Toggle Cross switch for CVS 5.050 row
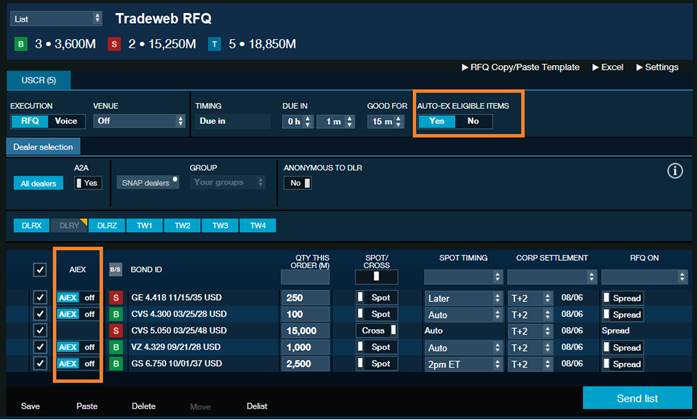The height and width of the screenshot is (420, 697). pos(377,331)
